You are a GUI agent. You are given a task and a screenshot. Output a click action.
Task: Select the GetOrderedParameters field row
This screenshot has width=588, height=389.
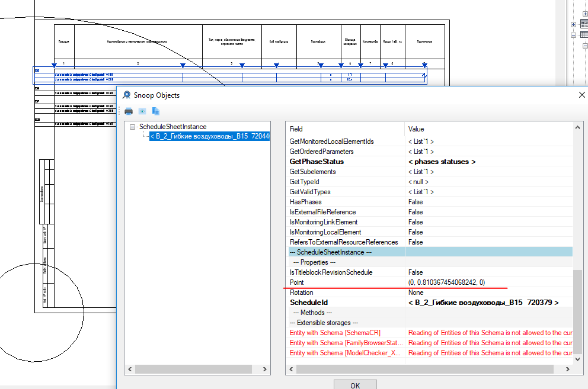tap(430, 152)
